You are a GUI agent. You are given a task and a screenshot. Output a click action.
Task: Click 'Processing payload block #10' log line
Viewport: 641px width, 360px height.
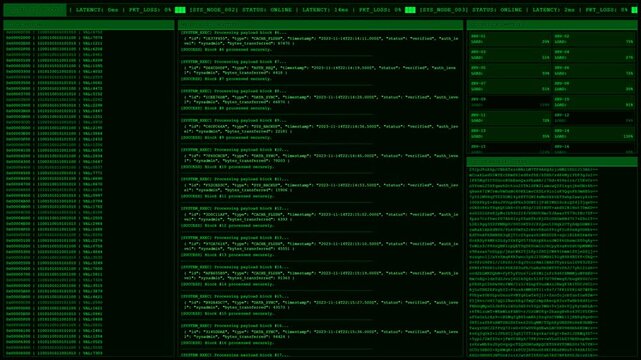235,150
